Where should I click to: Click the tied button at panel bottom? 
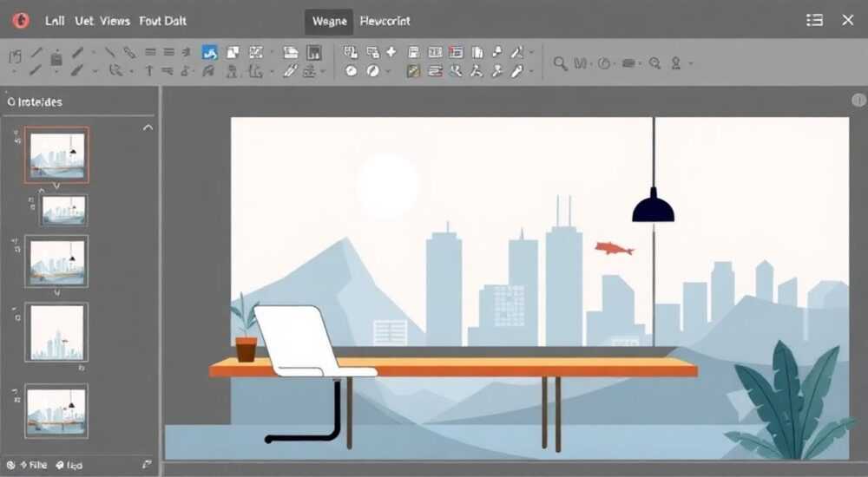click(x=69, y=466)
